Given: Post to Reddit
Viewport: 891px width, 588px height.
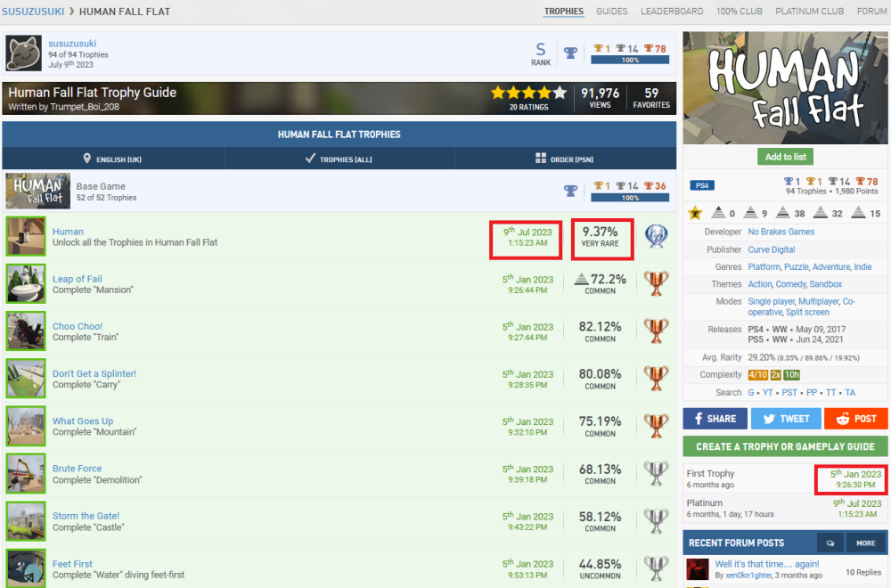Looking at the screenshot, I should point(854,419).
